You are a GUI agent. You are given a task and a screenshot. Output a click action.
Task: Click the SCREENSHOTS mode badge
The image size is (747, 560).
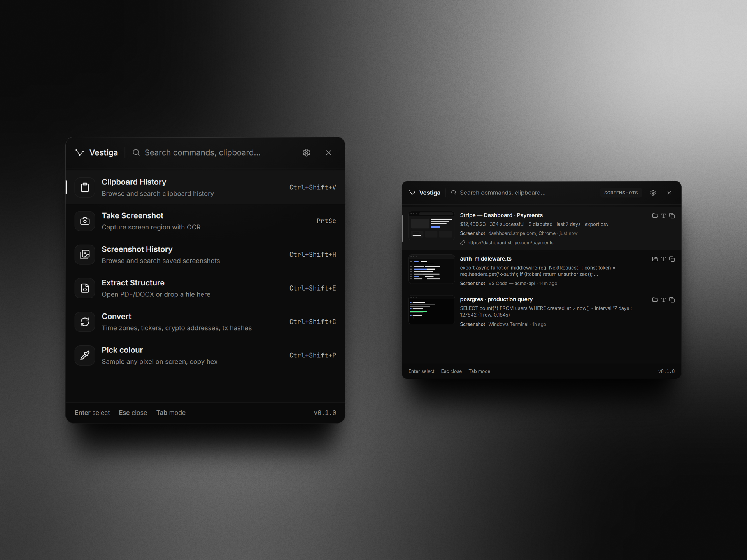point(621,192)
